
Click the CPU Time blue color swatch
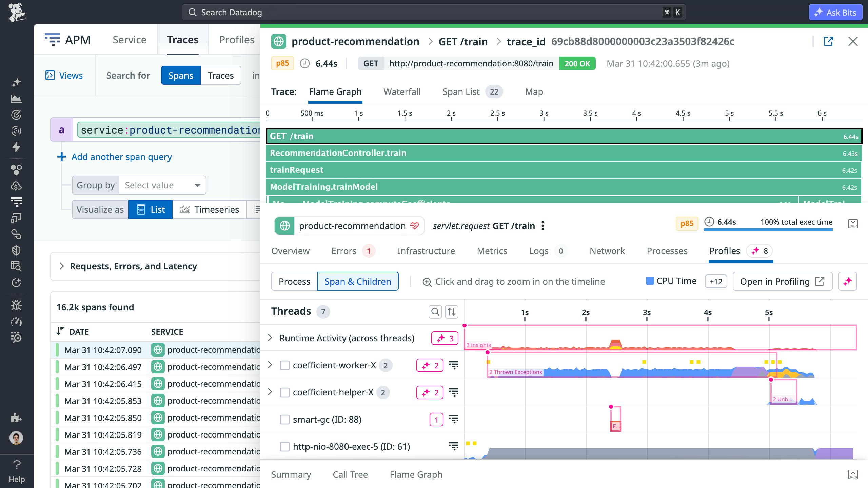650,281
